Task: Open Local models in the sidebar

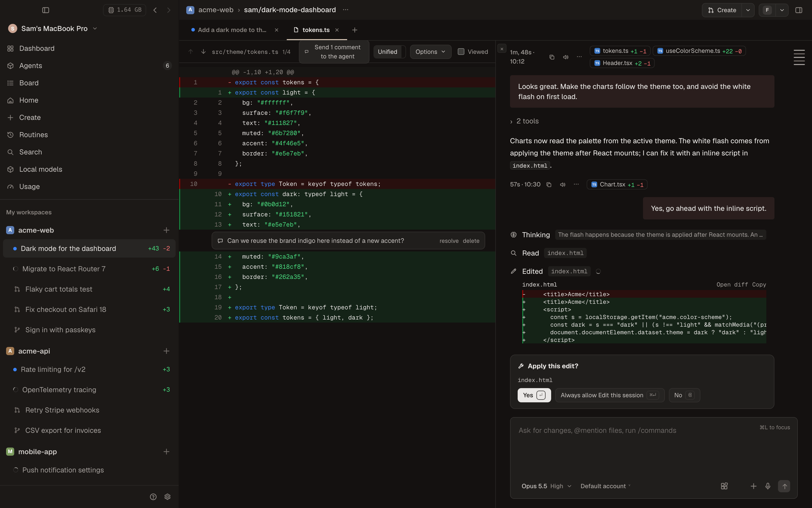Action: 89,169
